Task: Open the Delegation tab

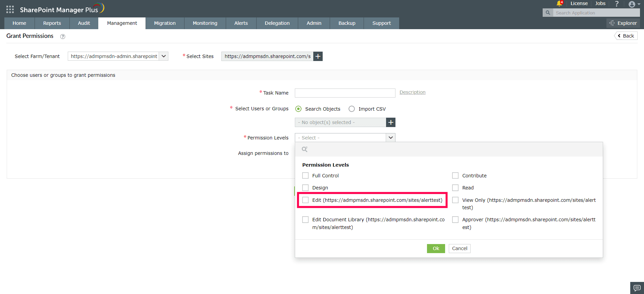Action: 277,23
